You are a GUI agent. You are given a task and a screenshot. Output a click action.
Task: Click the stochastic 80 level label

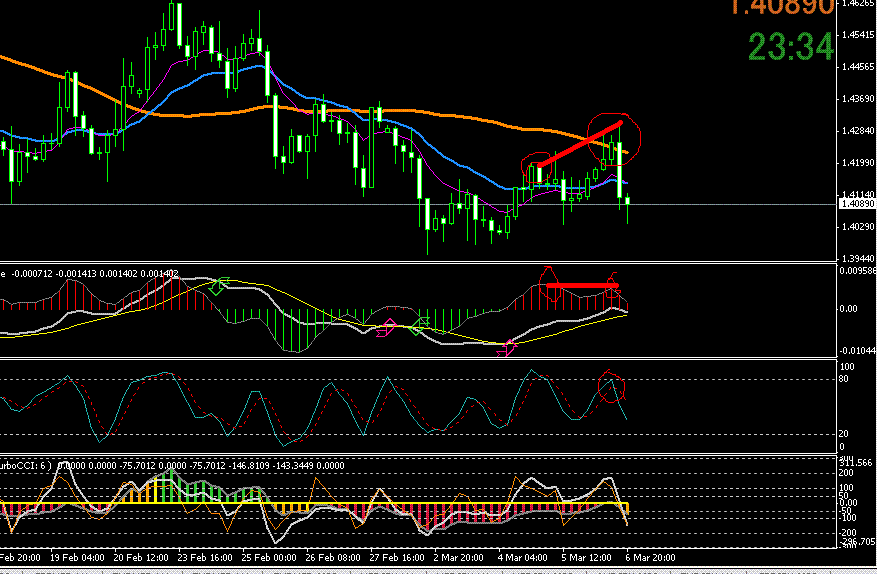843,379
